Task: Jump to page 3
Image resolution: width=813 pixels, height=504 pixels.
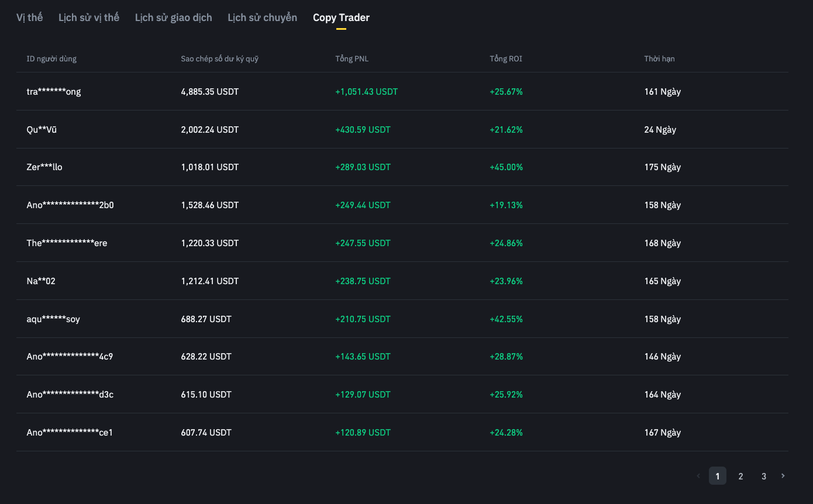Action: click(763, 476)
